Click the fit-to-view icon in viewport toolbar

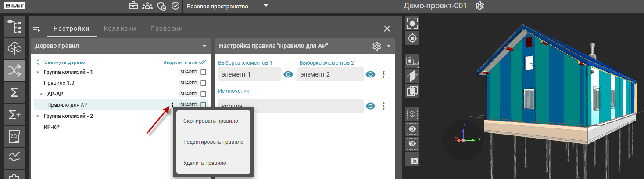click(412, 24)
